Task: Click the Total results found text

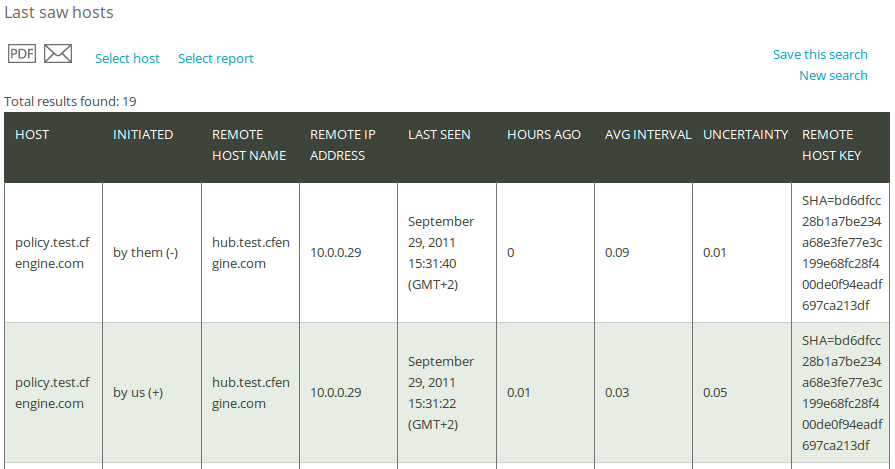Action: [70, 102]
